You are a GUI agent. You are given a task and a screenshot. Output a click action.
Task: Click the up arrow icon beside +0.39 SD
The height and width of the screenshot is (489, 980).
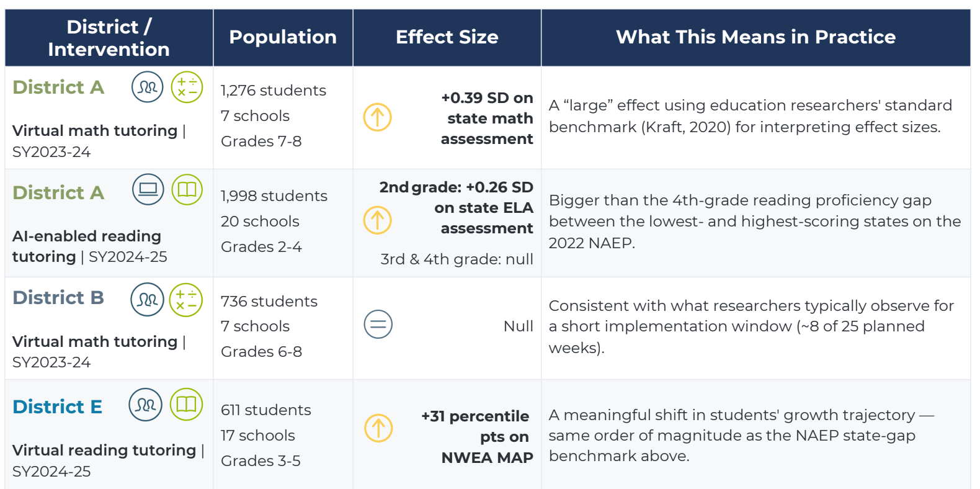(378, 117)
